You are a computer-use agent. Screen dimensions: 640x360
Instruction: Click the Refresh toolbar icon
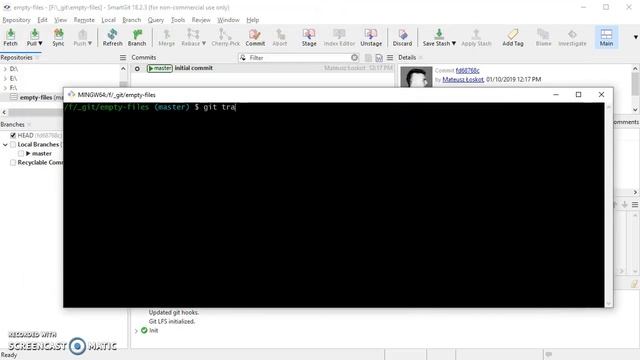point(112,37)
